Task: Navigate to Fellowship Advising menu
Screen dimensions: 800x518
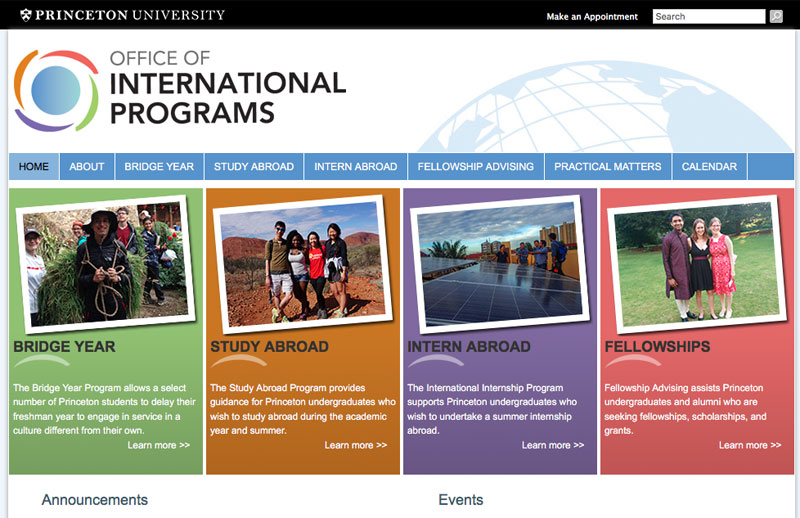Action: click(x=476, y=167)
